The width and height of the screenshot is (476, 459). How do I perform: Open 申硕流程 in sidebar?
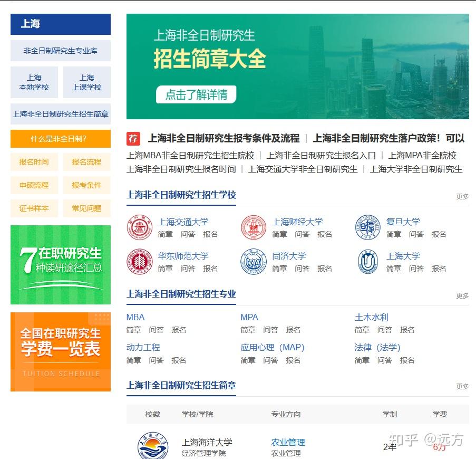tap(34, 185)
